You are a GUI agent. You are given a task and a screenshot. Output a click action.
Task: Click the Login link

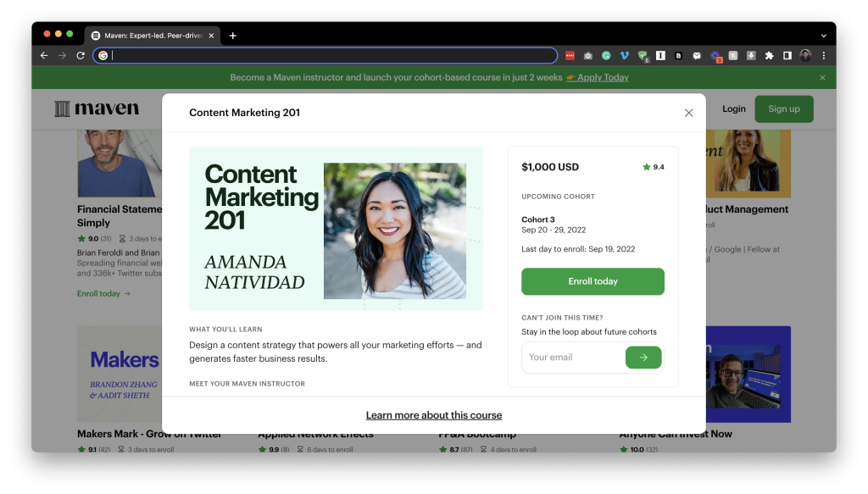click(x=734, y=109)
